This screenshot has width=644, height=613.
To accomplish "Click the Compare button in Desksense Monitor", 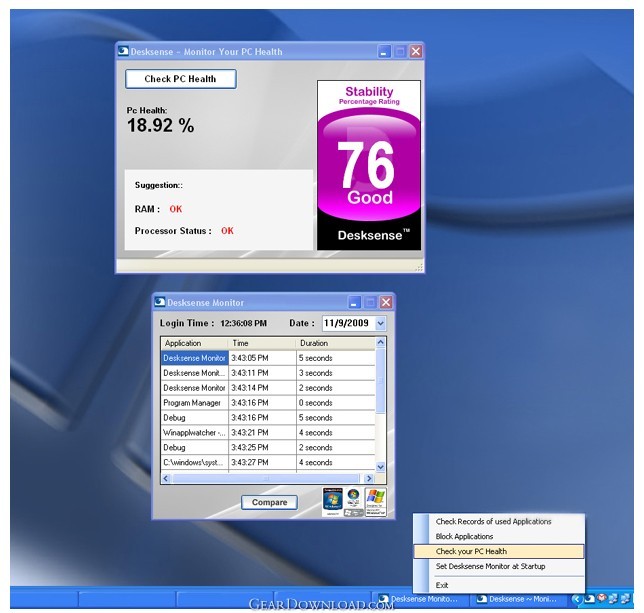I will 269,502.
